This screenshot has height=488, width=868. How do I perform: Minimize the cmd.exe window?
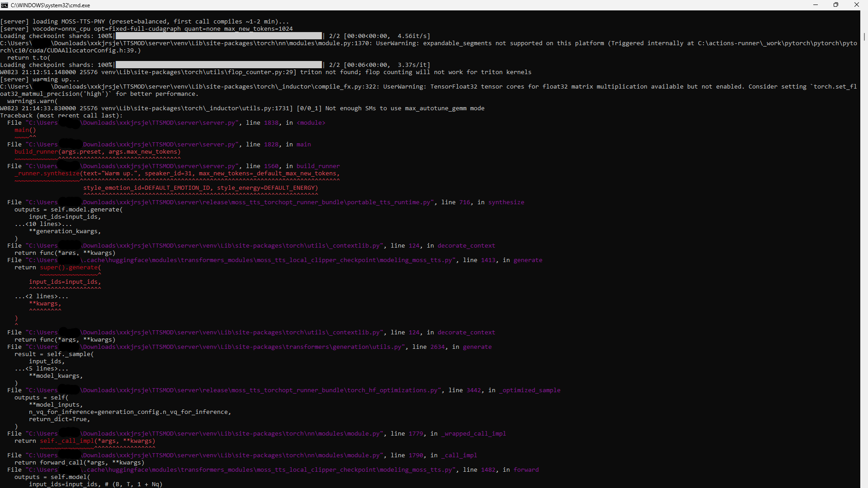tap(816, 5)
